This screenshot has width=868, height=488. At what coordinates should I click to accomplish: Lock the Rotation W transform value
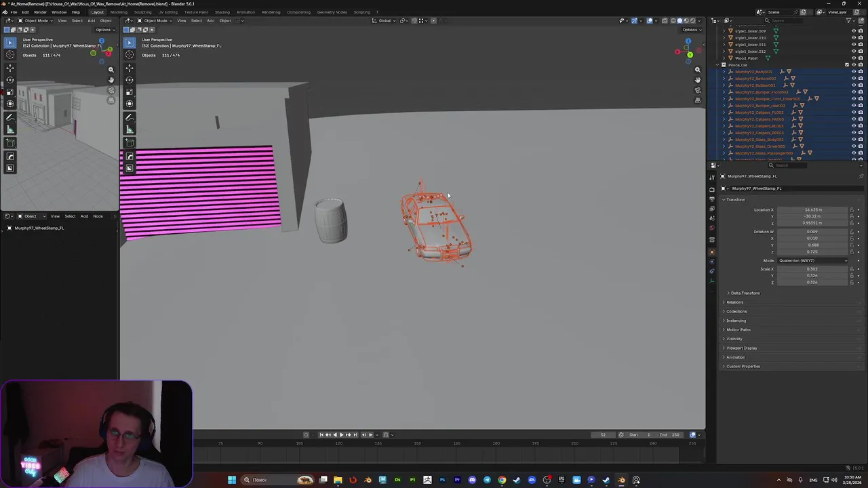coord(852,232)
